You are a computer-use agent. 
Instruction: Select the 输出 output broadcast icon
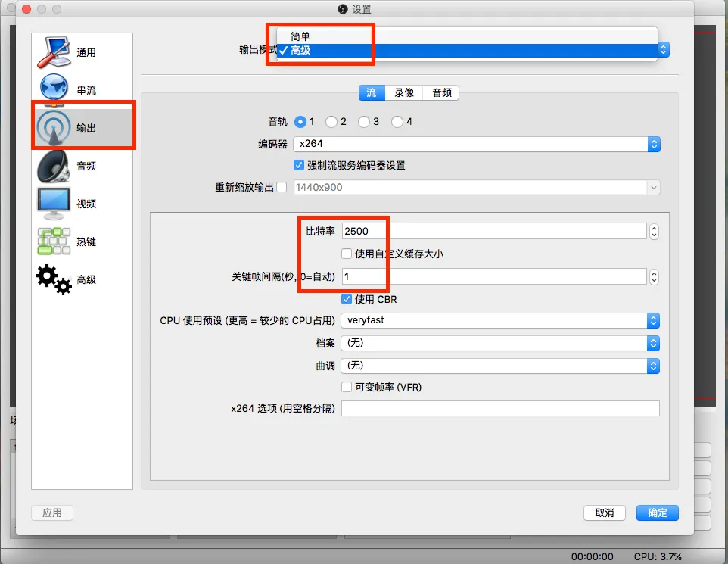click(x=54, y=127)
